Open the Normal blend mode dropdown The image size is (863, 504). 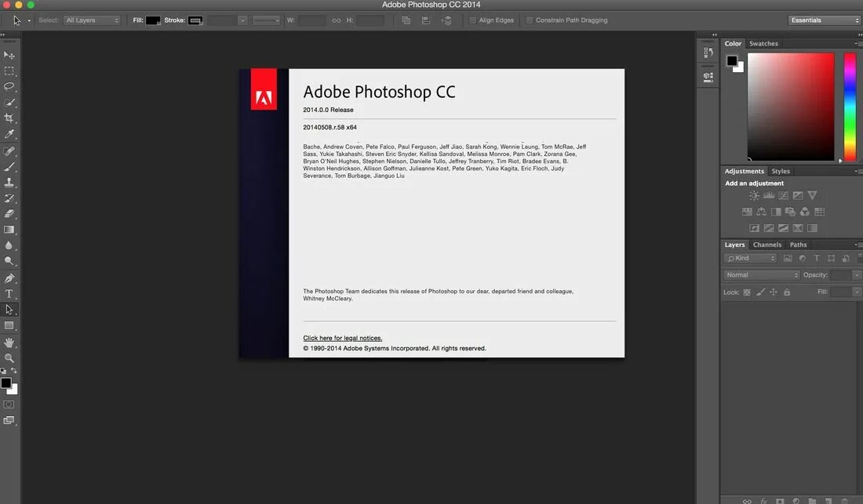(761, 275)
